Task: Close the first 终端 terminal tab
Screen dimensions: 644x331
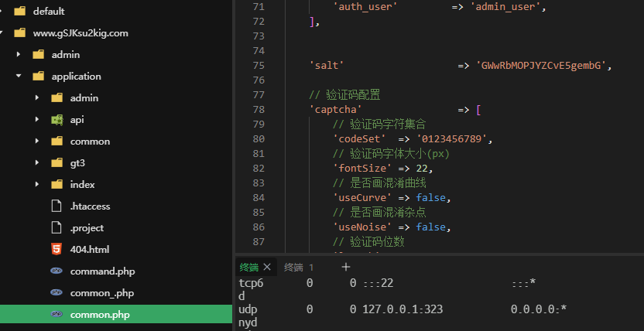Action: click(268, 267)
